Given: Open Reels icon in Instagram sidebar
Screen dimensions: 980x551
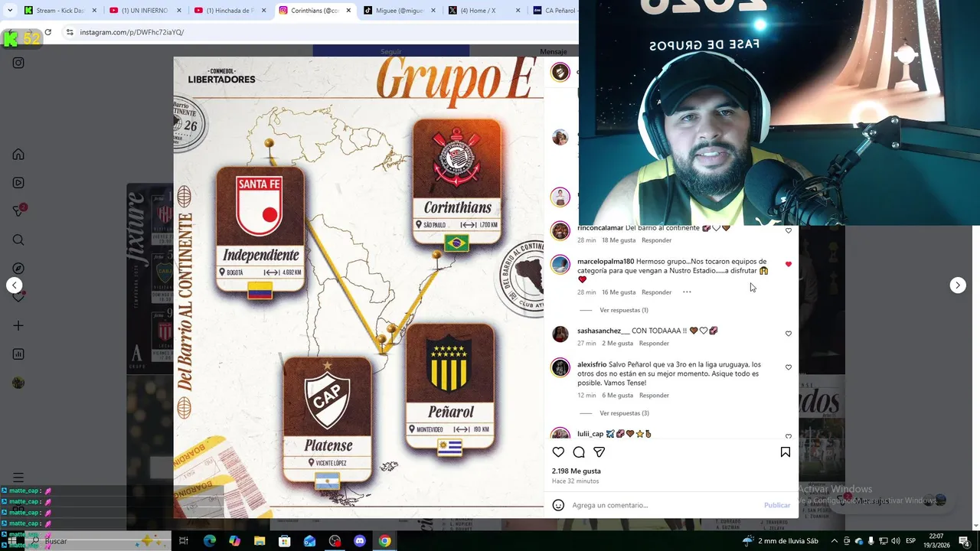Looking at the screenshot, I should [x=18, y=183].
